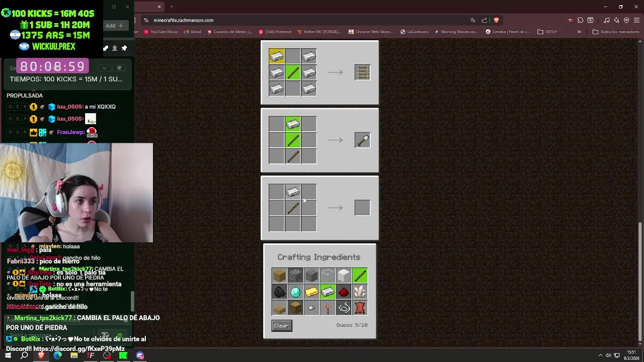
Task: Click volume icon in system tray
Action: pos(608,355)
